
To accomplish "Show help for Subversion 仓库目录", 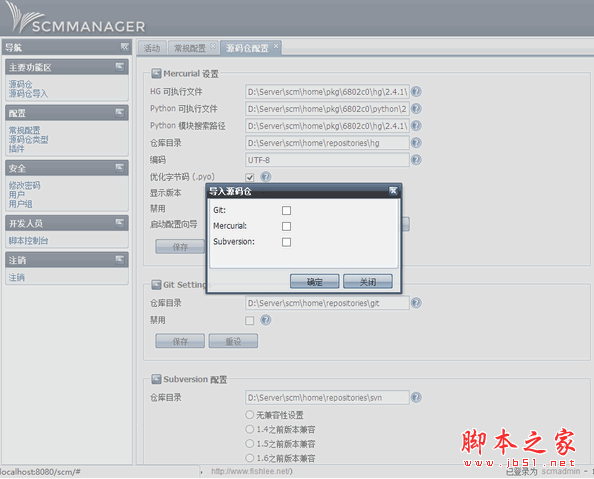I will pyautogui.click(x=416, y=397).
